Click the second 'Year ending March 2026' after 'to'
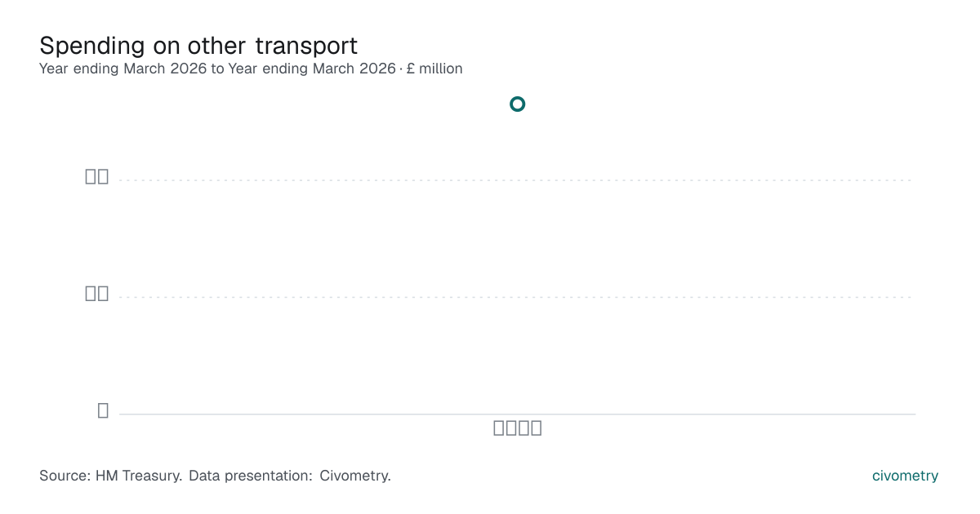Screen dimensions: 980x514 pos(312,69)
